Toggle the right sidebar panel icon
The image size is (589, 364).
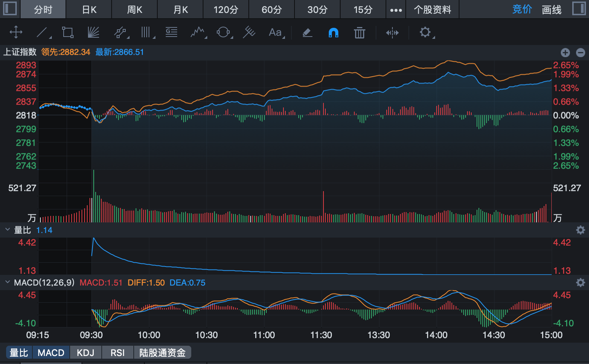[x=579, y=8]
